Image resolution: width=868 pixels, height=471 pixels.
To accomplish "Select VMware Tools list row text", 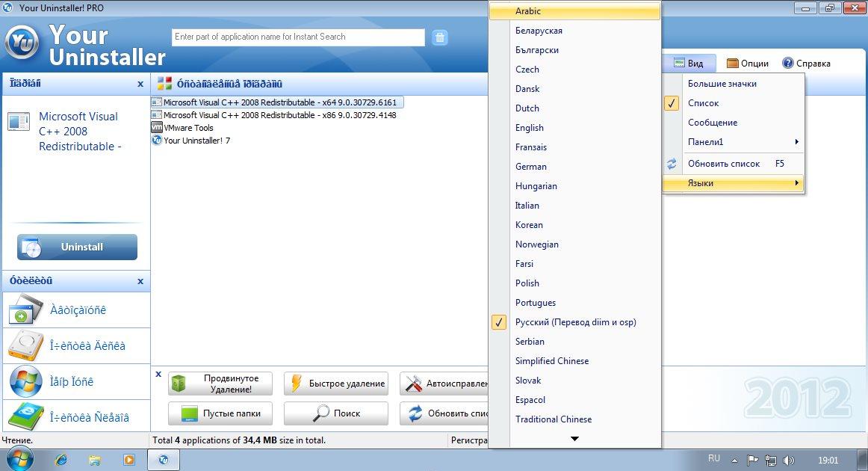I will (x=188, y=127).
